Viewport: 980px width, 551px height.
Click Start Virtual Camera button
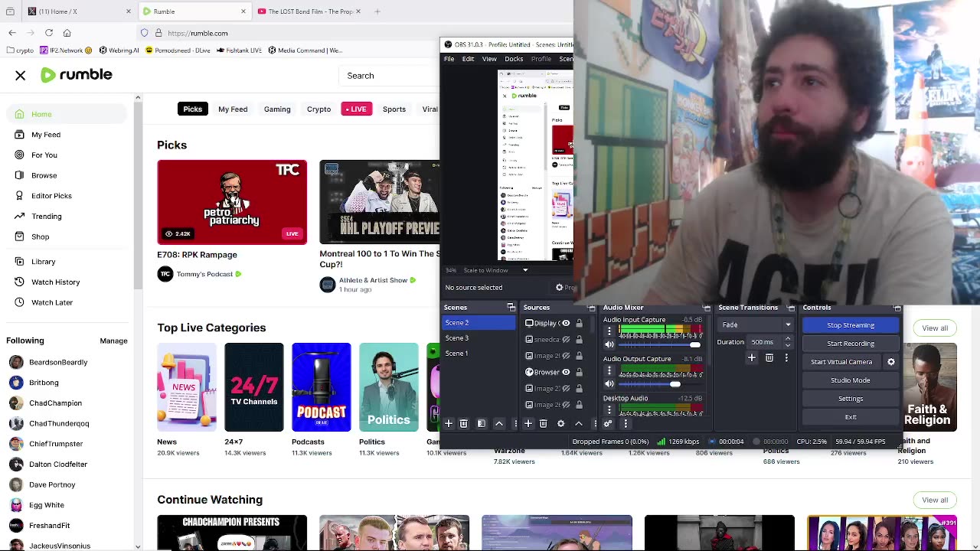841,362
